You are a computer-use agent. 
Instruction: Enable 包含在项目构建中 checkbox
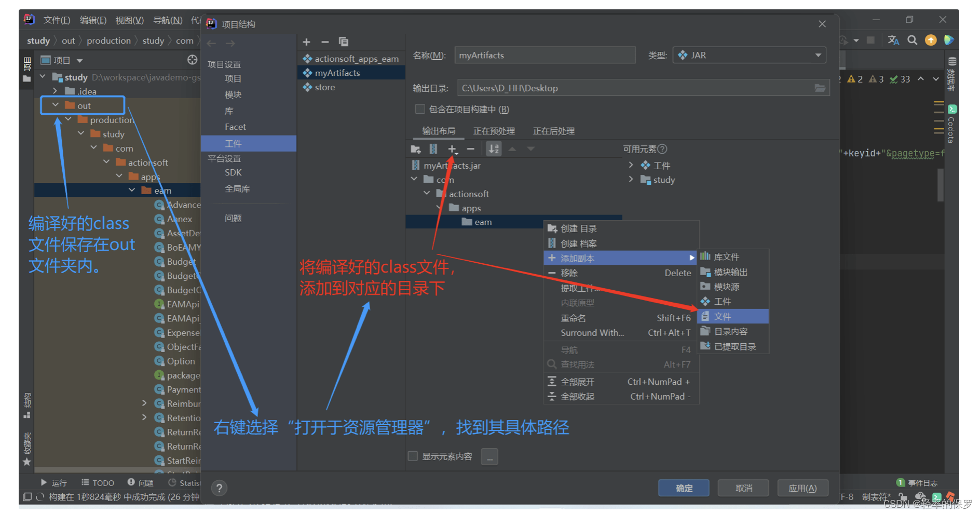(x=420, y=109)
